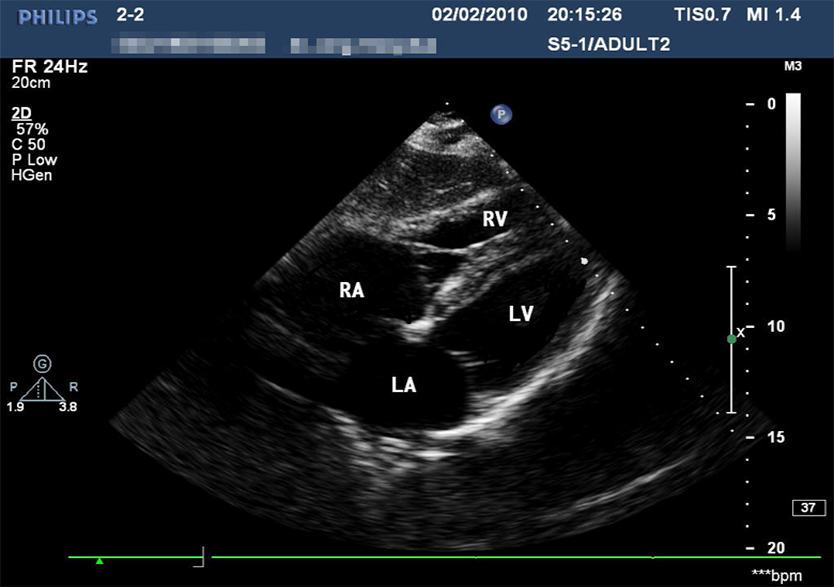834x587 pixels.
Task: Select the LV annotation on the image
Action: [520, 314]
